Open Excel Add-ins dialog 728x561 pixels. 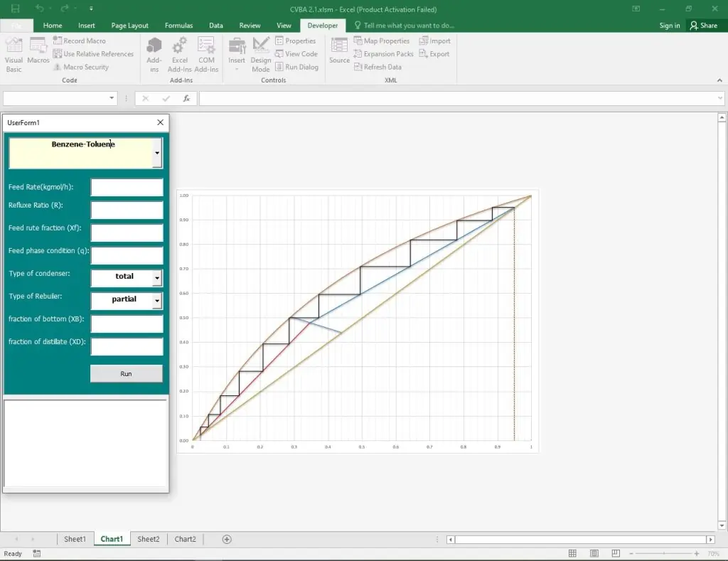tap(180, 54)
